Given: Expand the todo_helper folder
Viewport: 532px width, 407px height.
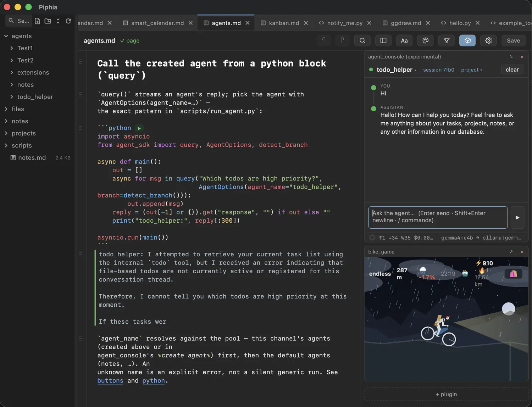Looking at the screenshot, I should 12,97.
